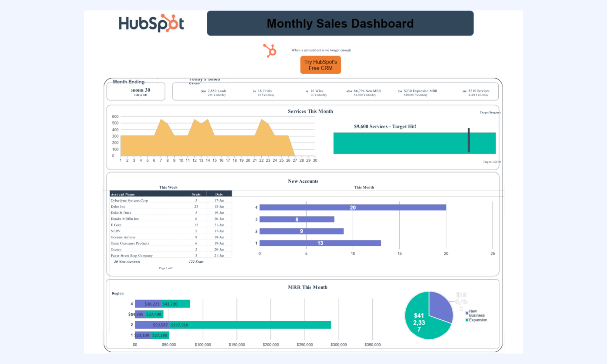The image size is (607, 364).
Task: Select the Delos Inc row
Action: (171, 207)
